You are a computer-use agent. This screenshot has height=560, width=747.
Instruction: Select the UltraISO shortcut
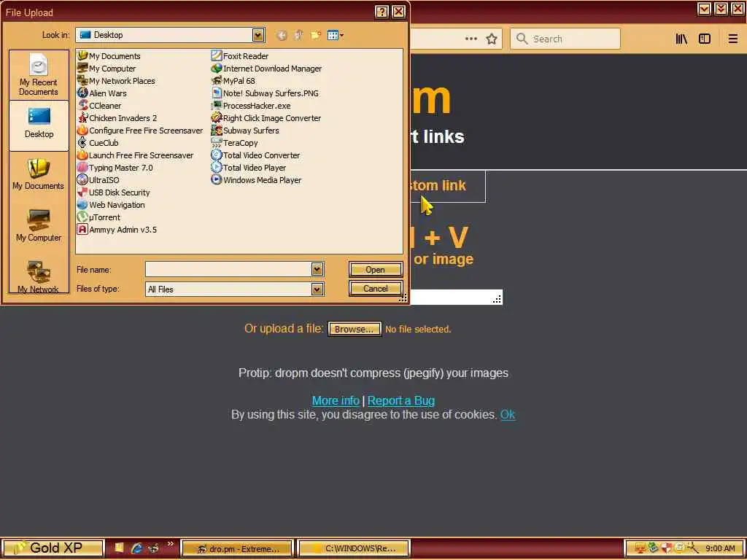(98, 180)
